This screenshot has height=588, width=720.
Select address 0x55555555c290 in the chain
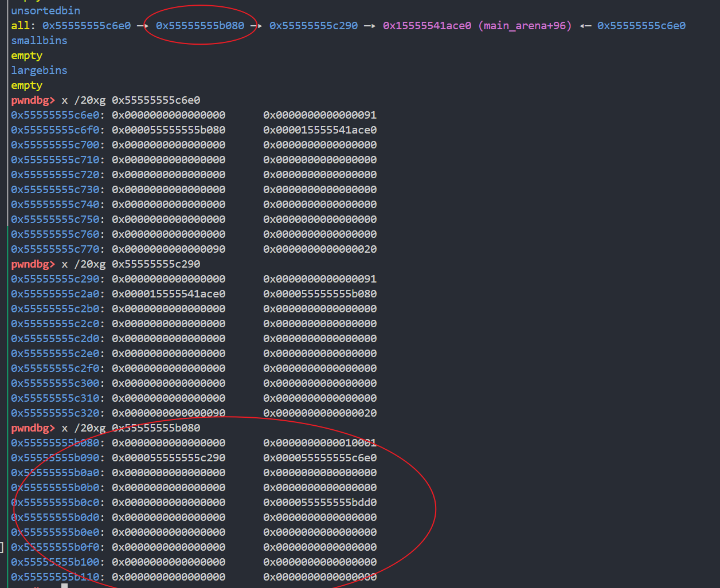313,25
